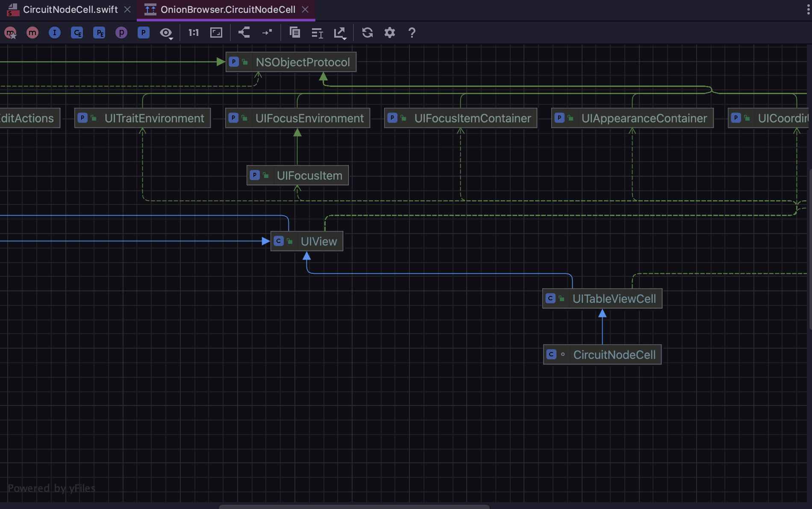Click the horizontal scrollbar thumb
This screenshot has height=509, width=812.
pos(354,506)
